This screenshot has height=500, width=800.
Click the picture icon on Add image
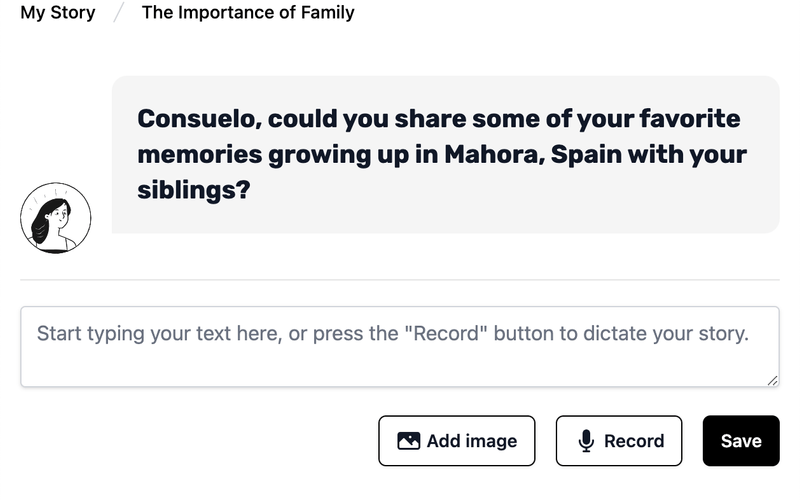[408, 441]
